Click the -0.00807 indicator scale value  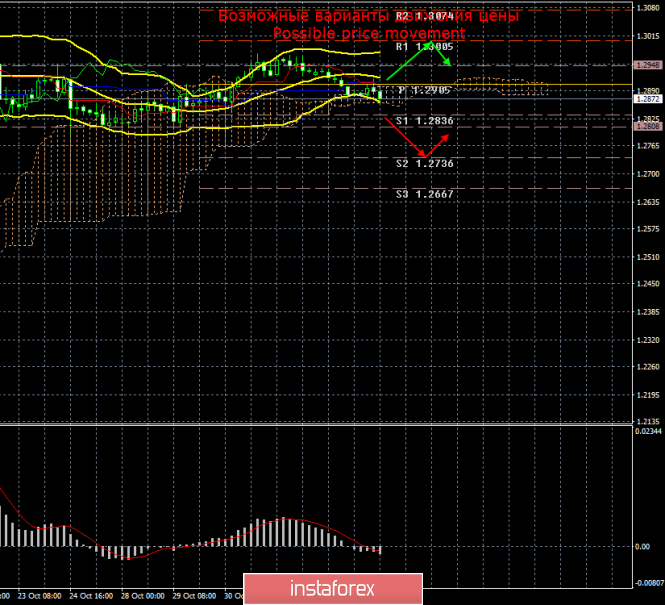pyautogui.click(x=648, y=583)
